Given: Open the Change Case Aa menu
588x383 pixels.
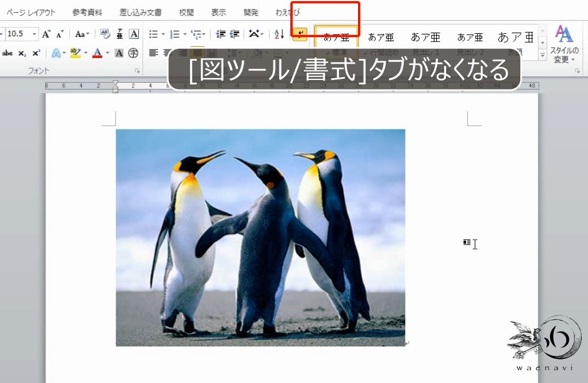Looking at the screenshot, I should [82, 34].
